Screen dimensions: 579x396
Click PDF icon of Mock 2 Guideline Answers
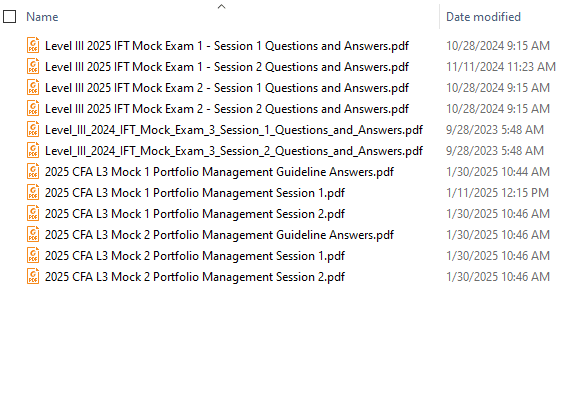tap(33, 235)
